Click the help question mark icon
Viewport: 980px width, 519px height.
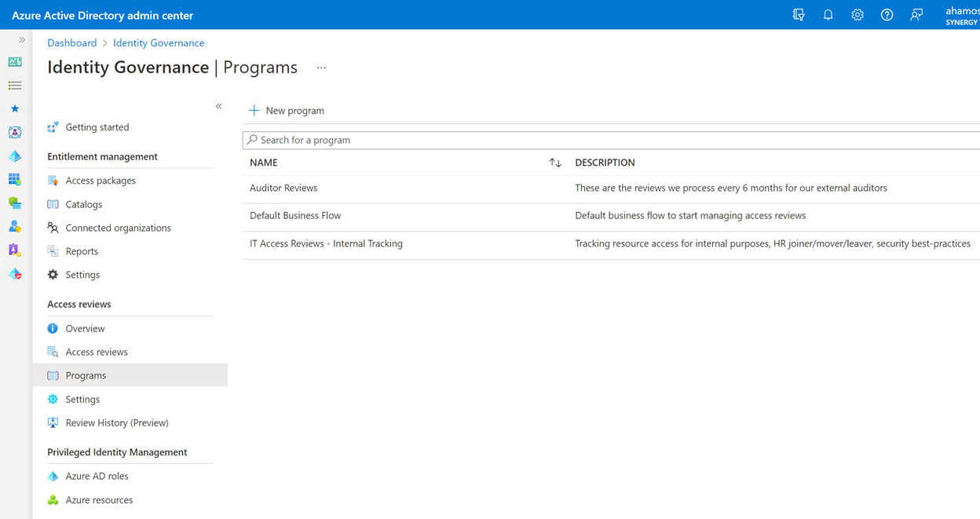click(887, 15)
